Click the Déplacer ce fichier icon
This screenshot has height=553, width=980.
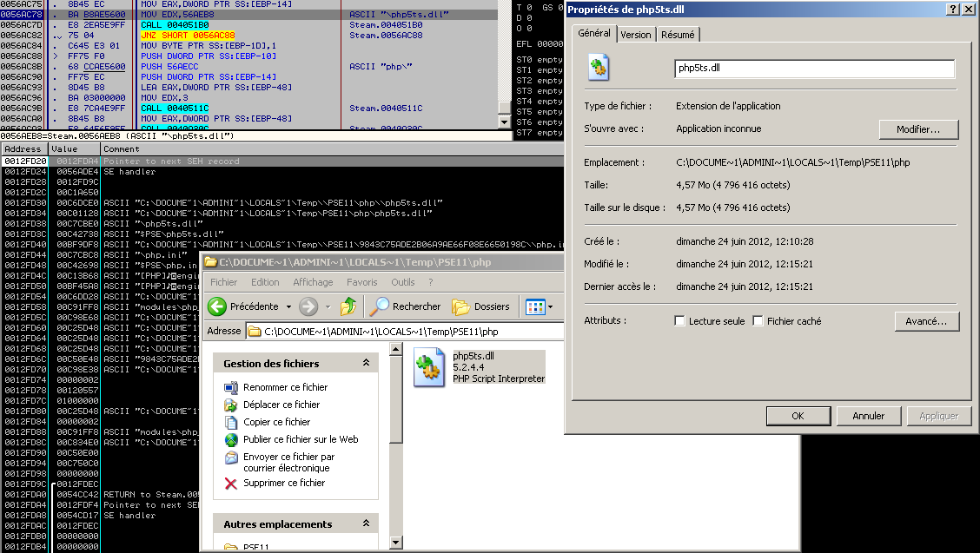pyautogui.click(x=231, y=405)
